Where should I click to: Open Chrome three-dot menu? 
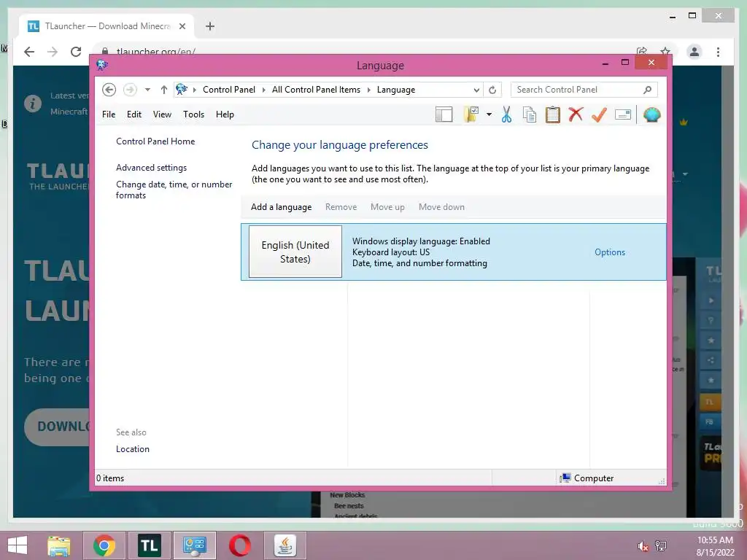(718, 52)
